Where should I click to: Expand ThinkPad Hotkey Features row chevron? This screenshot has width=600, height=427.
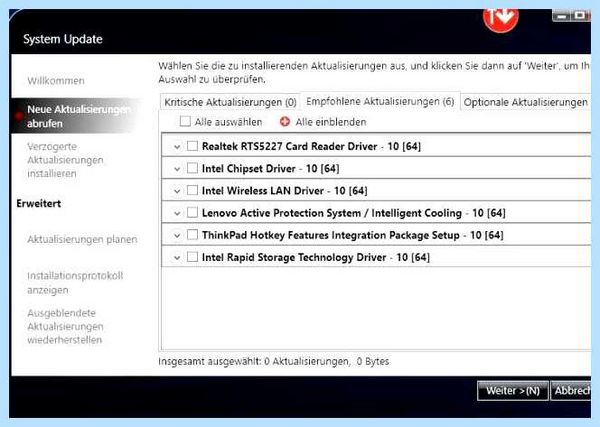tap(177, 236)
